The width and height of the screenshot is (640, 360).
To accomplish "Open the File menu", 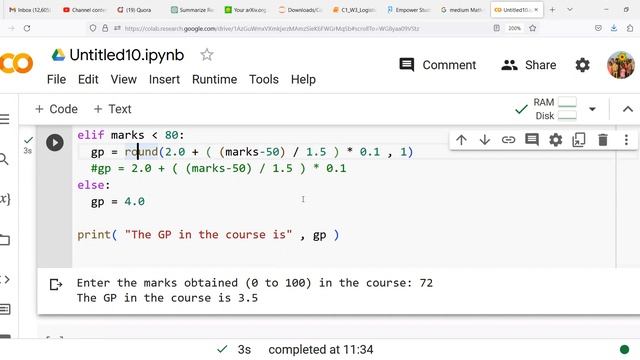I will tap(56, 79).
